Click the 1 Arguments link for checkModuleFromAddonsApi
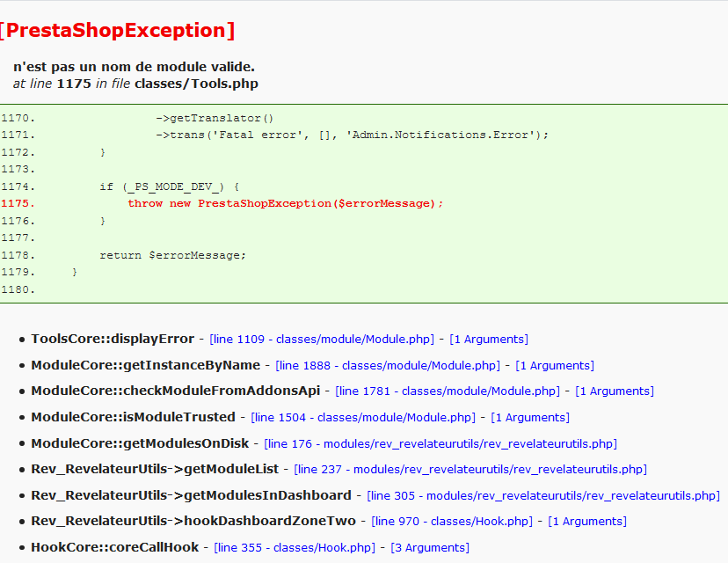 615,391
